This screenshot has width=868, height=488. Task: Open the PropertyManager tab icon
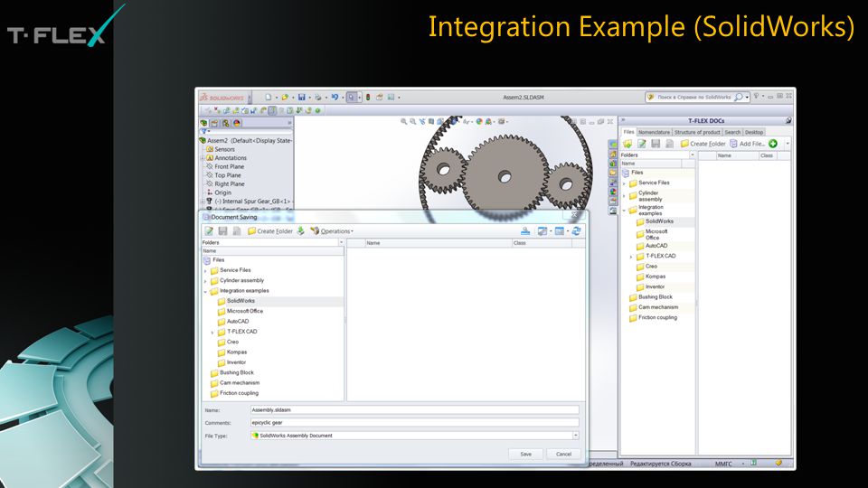[215, 123]
